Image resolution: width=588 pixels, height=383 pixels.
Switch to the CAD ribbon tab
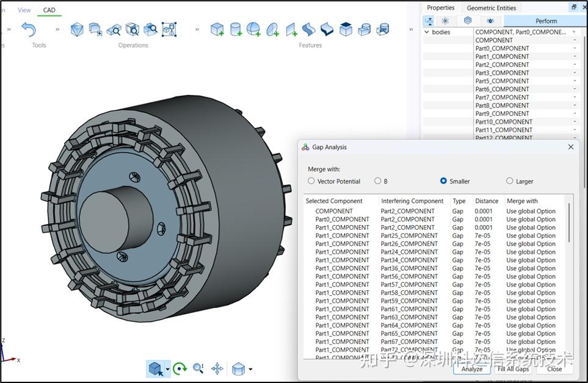click(x=49, y=10)
